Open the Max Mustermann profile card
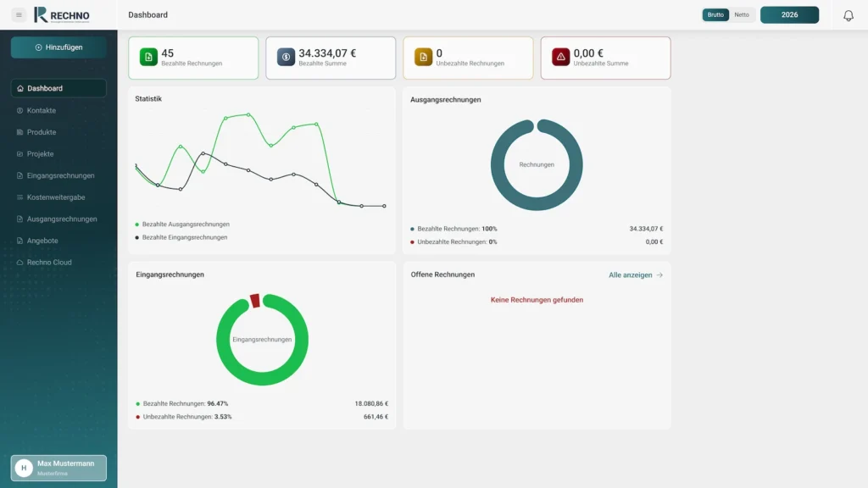Screen dimensions: 868x488 [x=58, y=468]
